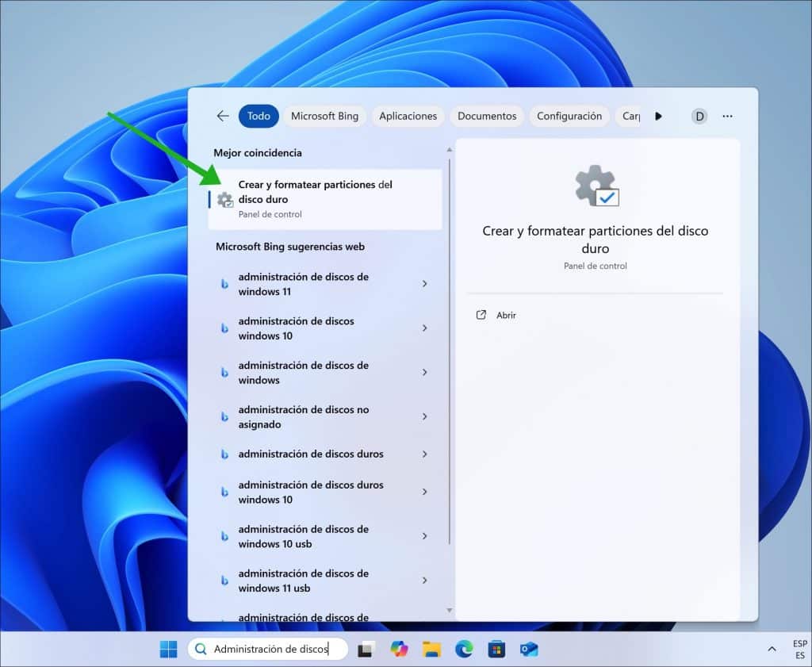
Task: Click the gear icon of best match
Action: (225, 199)
